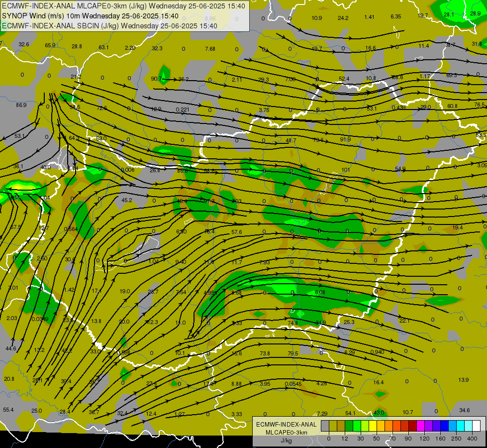
Task: Choose the cyan legend swatch
Action: tap(460, 426)
